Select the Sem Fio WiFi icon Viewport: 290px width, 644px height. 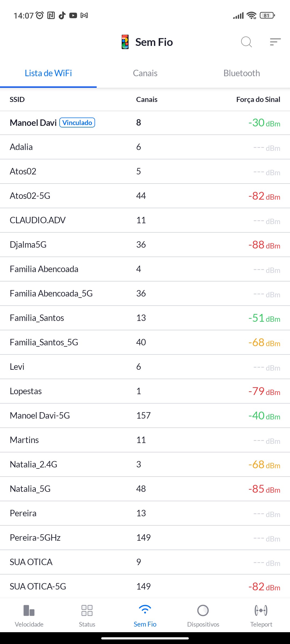(x=145, y=610)
